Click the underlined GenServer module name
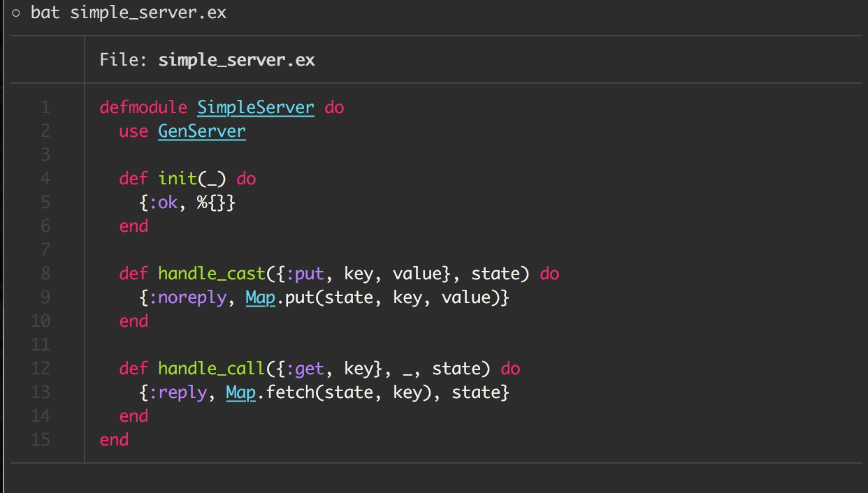868x493 pixels. (x=201, y=131)
